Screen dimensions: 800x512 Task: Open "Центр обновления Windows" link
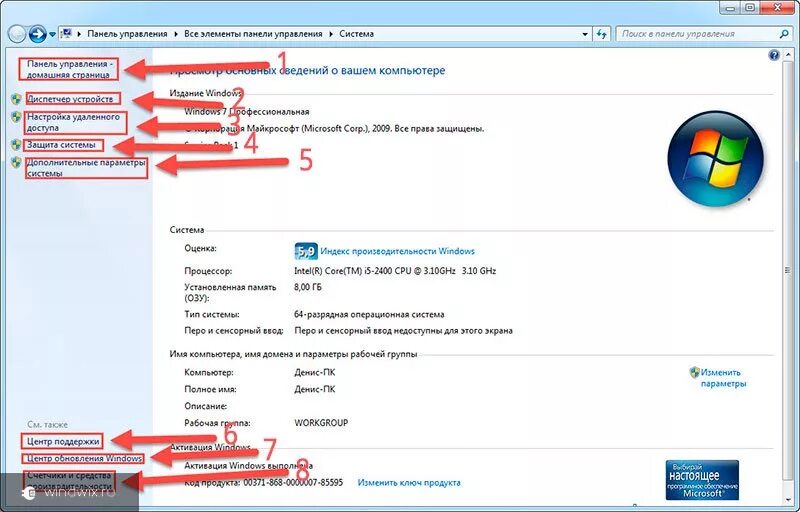84,458
